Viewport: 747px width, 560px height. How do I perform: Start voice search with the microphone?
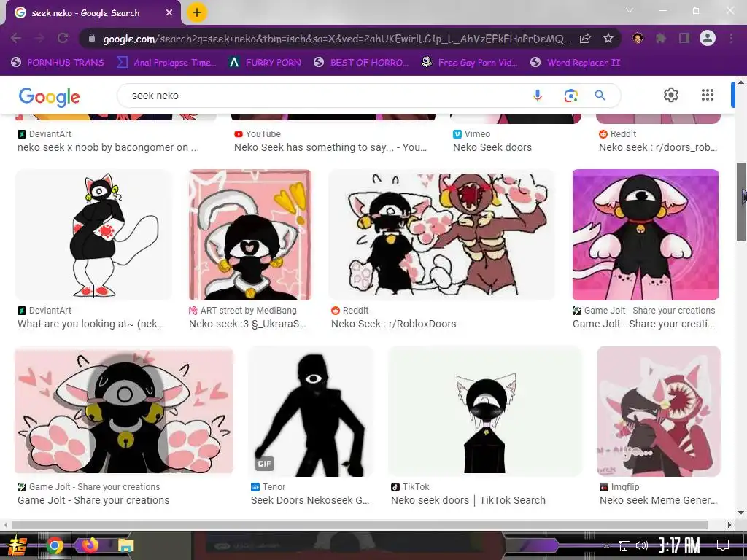pyautogui.click(x=538, y=96)
